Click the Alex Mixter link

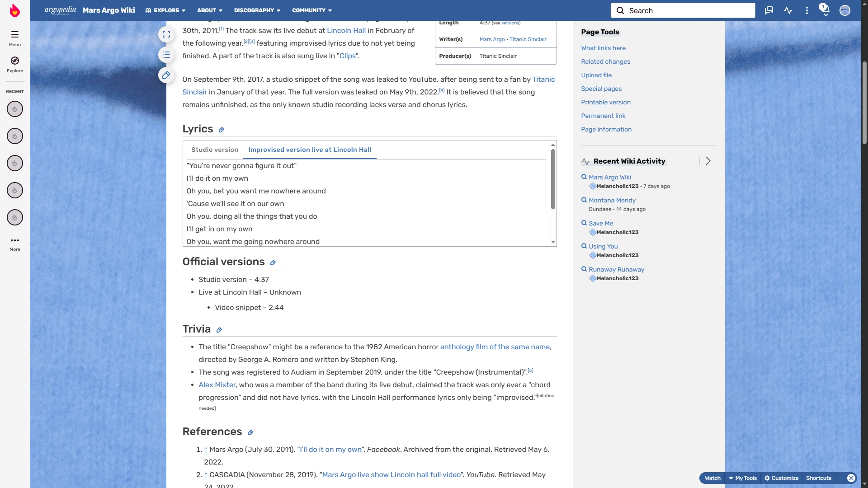[217, 385]
